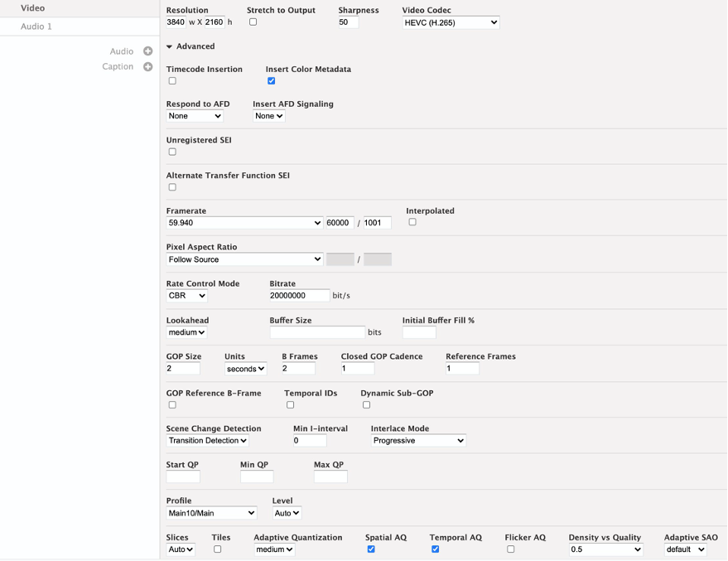Open the Density vs Quality dropdown
Screen dimensions: 728x561
click(x=606, y=549)
